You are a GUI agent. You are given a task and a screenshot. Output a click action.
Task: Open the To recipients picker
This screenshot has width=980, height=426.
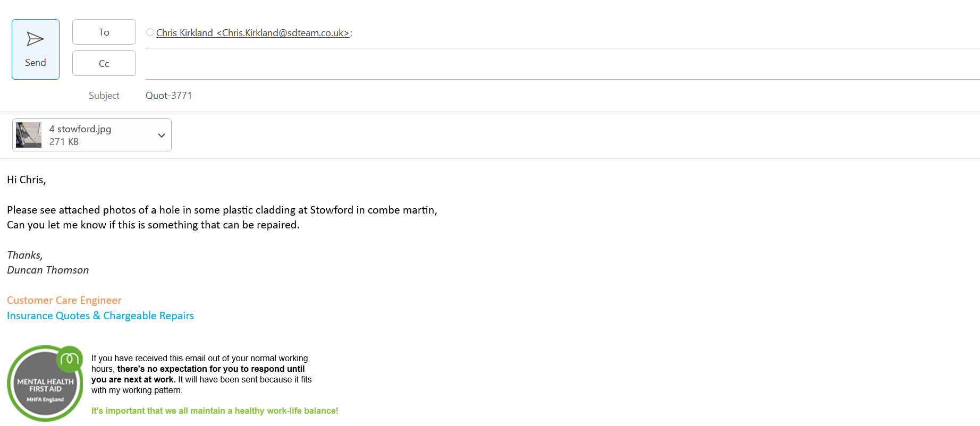104,32
